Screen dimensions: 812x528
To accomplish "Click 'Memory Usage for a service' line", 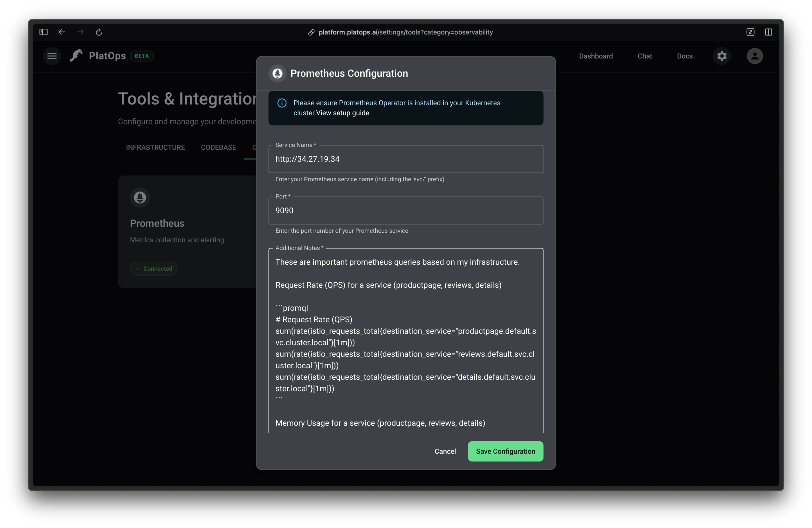I will (380, 423).
